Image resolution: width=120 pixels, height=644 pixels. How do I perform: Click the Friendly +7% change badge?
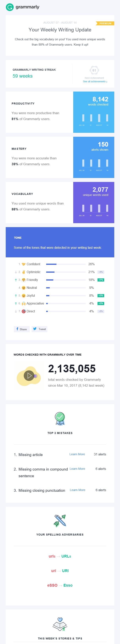101,280
